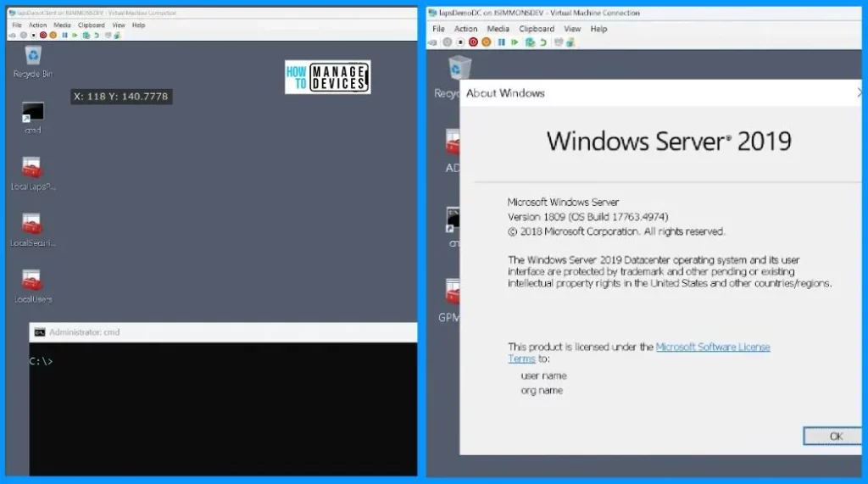The height and width of the screenshot is (484, 868).
Task: Click the "org name" text in About Windows
Action: point(542,391)
